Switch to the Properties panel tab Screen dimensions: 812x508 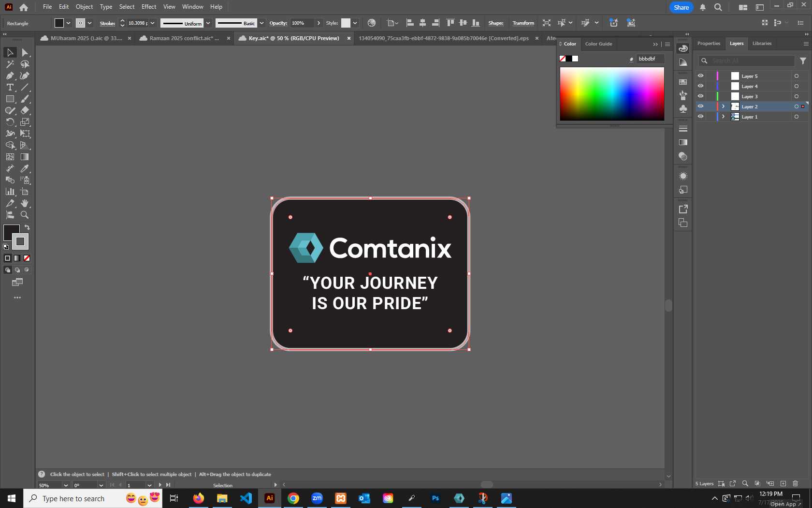tap(709, 44)
